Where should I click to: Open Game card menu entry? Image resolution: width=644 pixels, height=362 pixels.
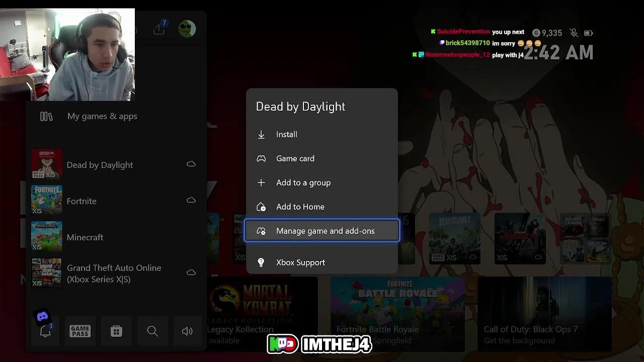pyautogui.click(x=322, y=158)
